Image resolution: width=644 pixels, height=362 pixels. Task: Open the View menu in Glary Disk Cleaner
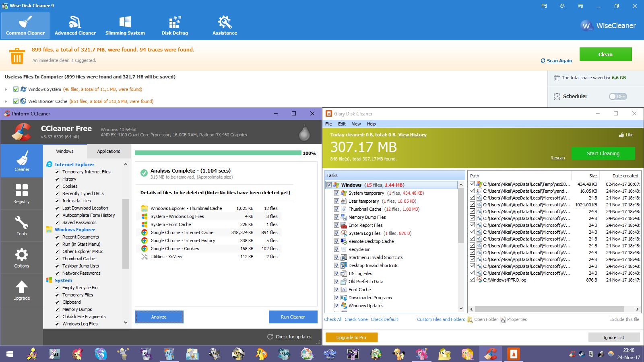356,124
